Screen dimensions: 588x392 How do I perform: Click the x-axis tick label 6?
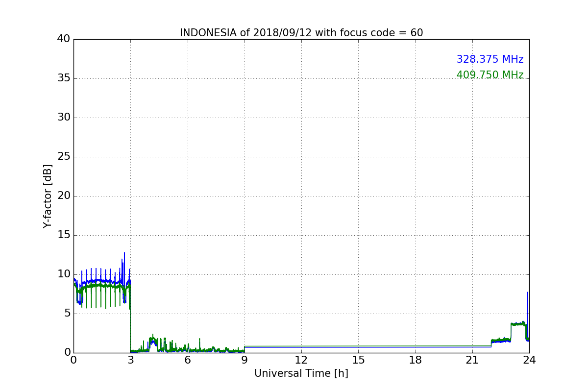point(188,360)
